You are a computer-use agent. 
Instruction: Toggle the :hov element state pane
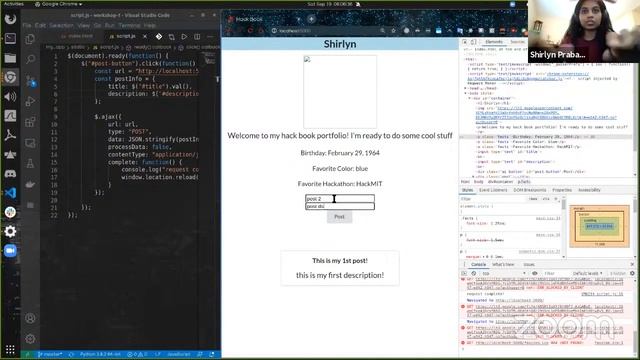coord(533,199)
